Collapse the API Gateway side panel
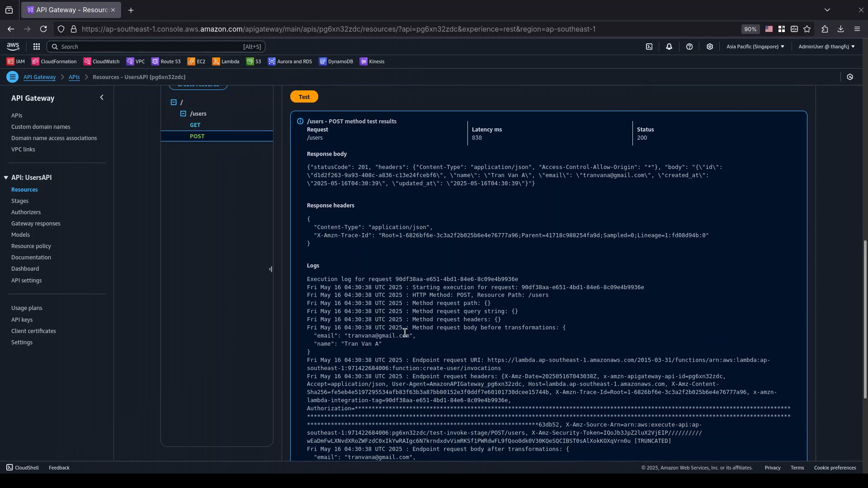The width and height of the screenshot is (868, 488). pos(102,98)
